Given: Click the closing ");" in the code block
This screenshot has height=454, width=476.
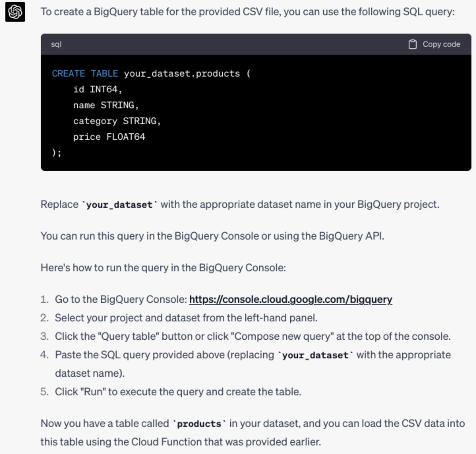Looking at the screenshot, I should coord(57,153).
